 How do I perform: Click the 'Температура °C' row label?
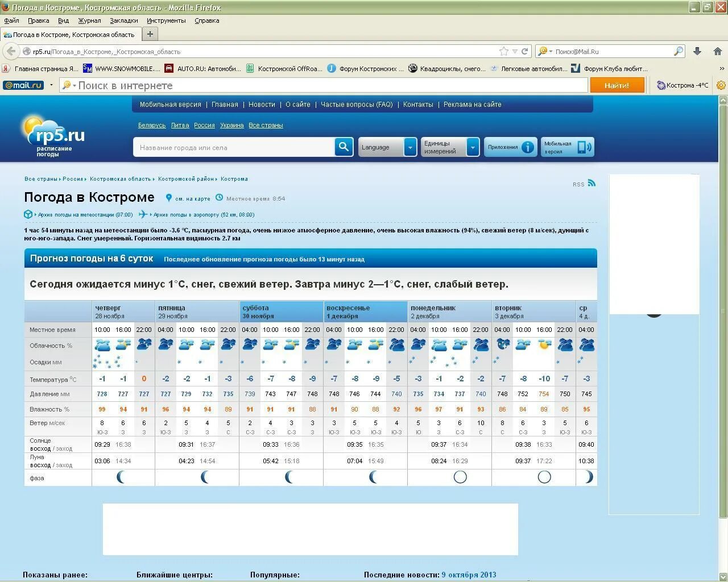click(53, 380)
